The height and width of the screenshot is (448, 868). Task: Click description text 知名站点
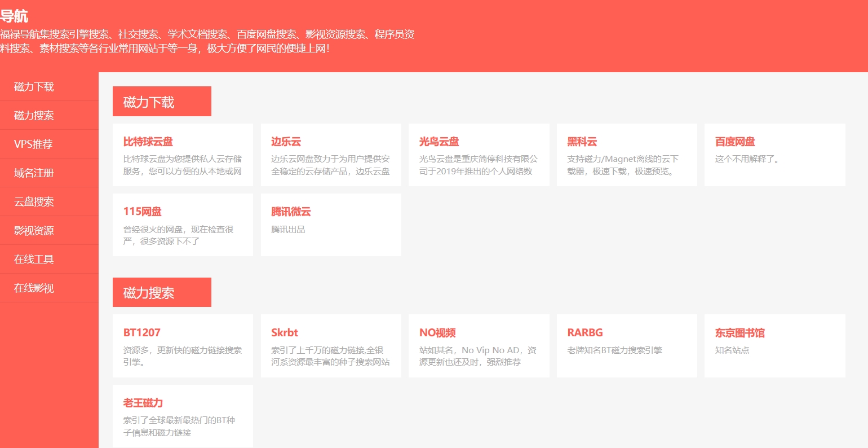(x=732, y=350)
